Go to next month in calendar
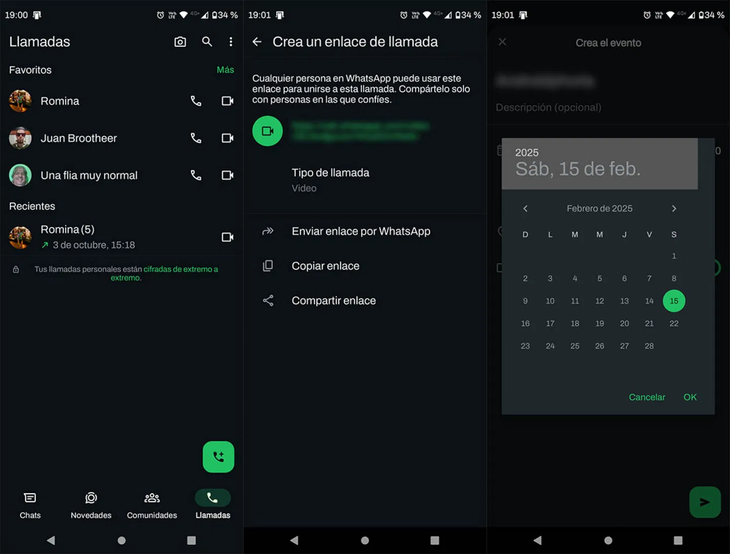The width and height of the screenshot is (730, 554). [674, 209]
